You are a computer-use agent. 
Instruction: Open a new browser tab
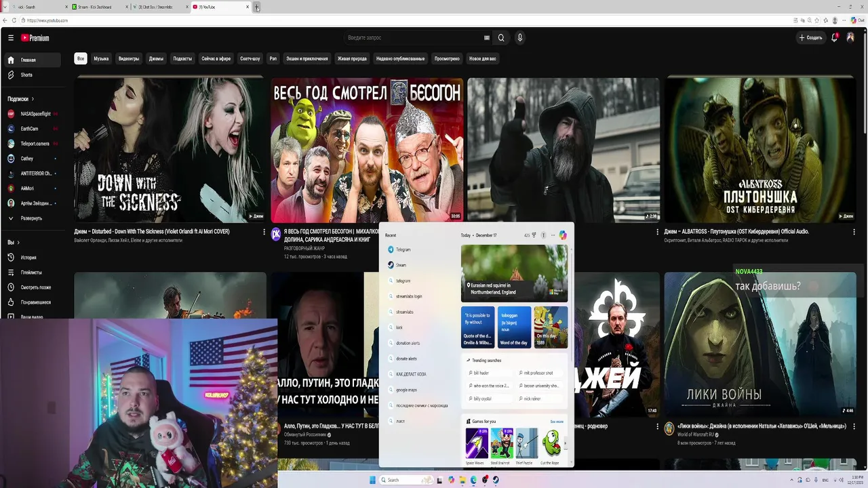tap(257, 7)
